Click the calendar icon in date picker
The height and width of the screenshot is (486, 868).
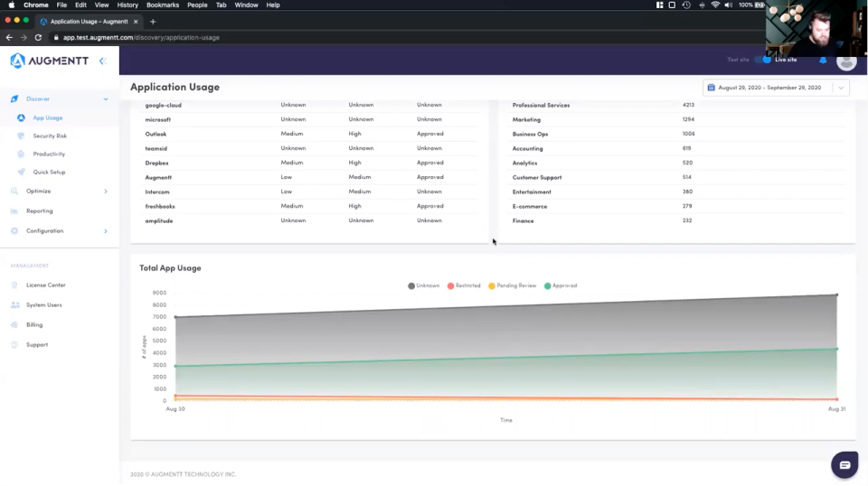coord(712,88)
